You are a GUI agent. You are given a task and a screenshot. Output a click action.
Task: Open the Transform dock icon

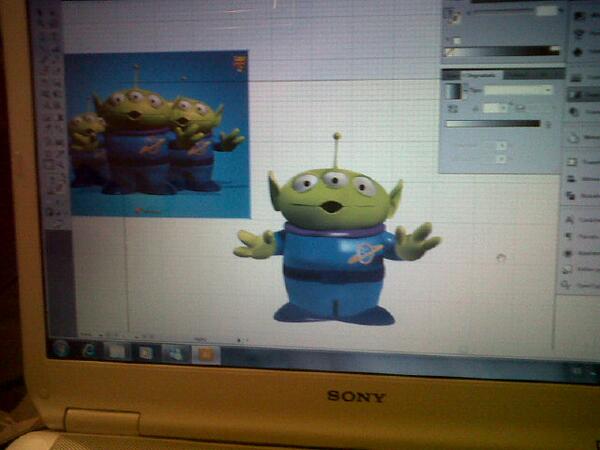(x=572, y=162)
